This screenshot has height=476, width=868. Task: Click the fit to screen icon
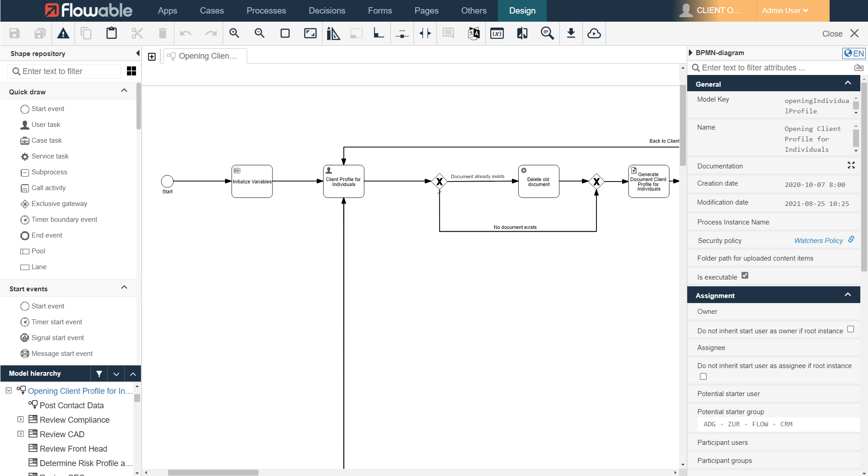pos(310,33)
